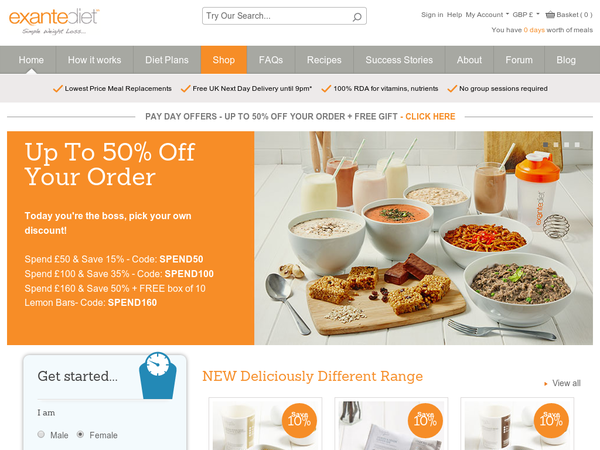Click the search magnifier icon
This screenshot has height=450, width=600.
click(x=357, y=17)
